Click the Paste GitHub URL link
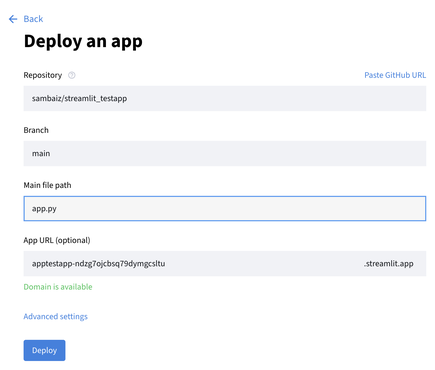 coord(395,75)
